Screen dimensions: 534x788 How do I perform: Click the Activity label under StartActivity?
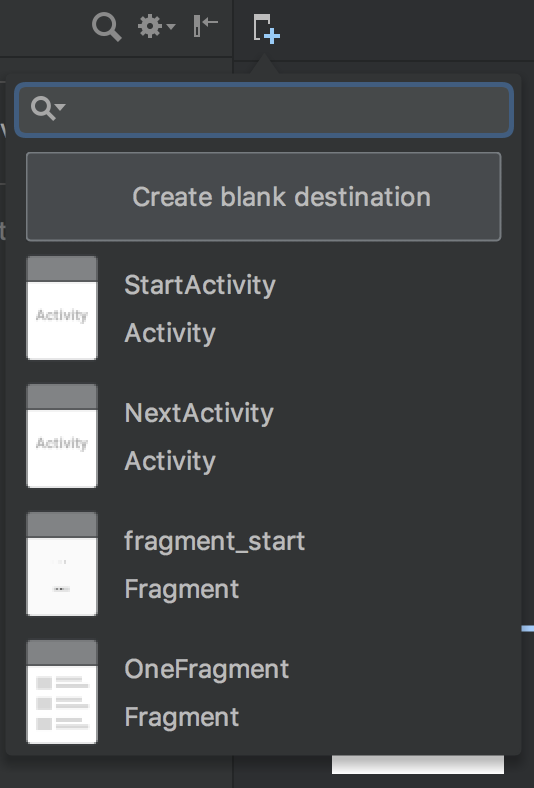pos(170,333)
